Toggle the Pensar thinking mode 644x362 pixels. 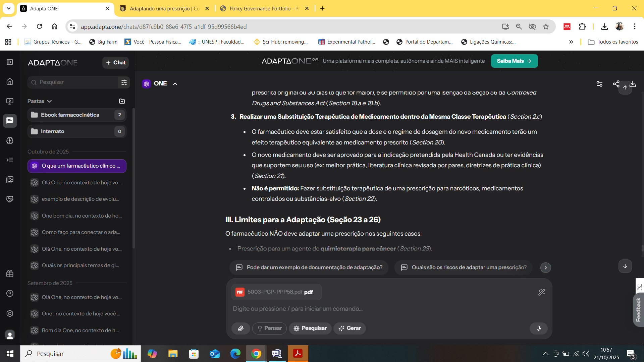pyautogui.click(x=269, y=328)
